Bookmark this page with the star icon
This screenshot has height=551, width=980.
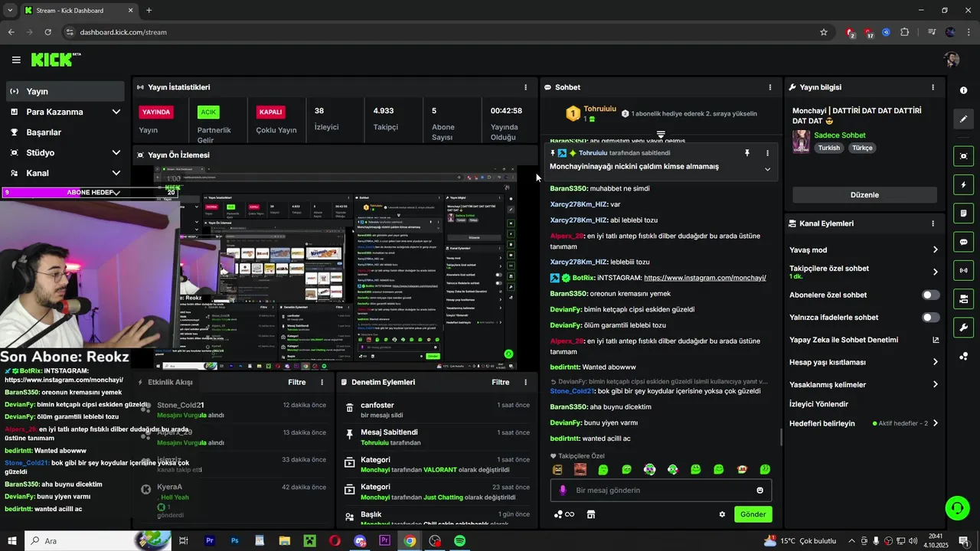pos(824,32)
